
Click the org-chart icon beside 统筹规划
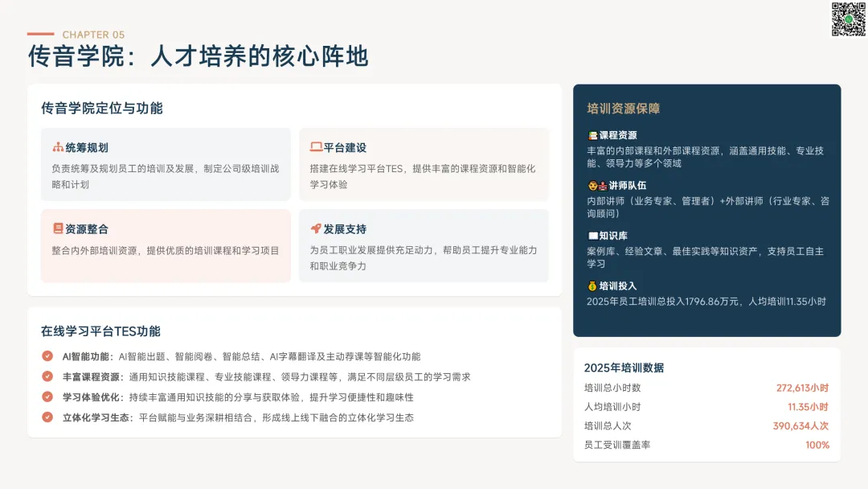tap(58, 147)
